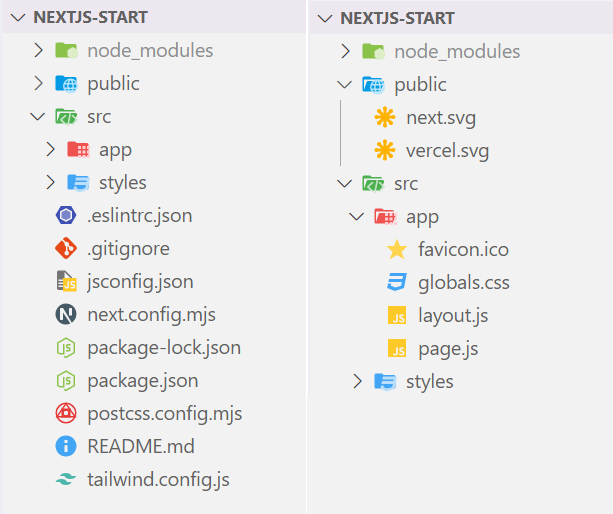
Task: Collapse the left NEXTJS-START root section
Action: click(x=18, y=18)
